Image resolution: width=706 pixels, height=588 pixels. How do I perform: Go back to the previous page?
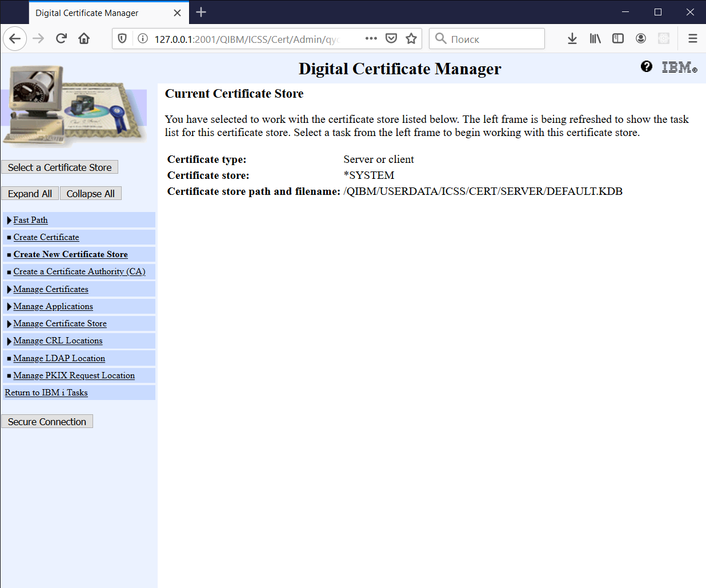click(x=15, y=39)
